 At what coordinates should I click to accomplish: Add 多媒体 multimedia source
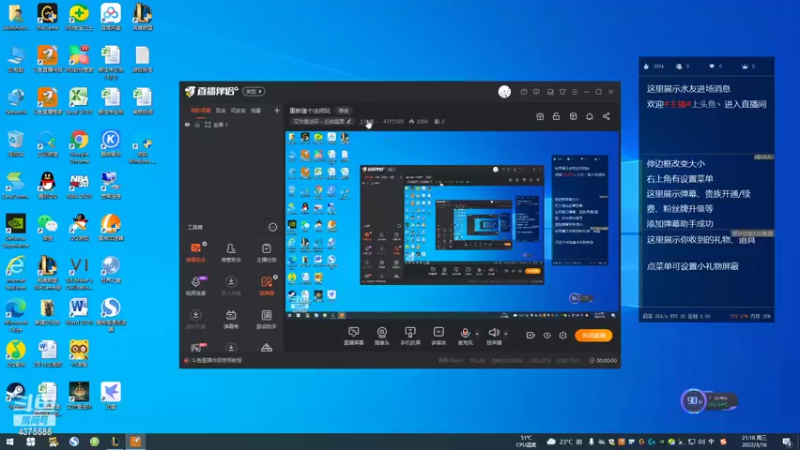coord(438,336)
